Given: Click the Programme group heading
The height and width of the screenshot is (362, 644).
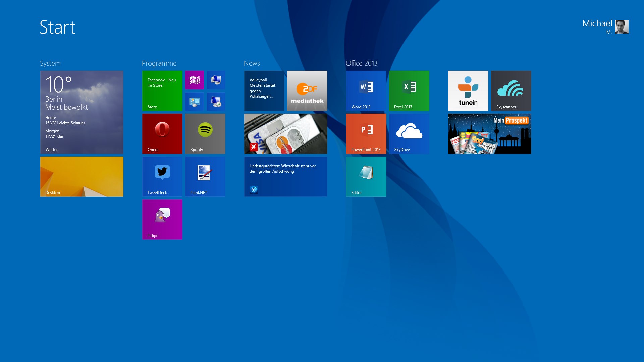Looking at the screenshot, I should pos(159,63).
